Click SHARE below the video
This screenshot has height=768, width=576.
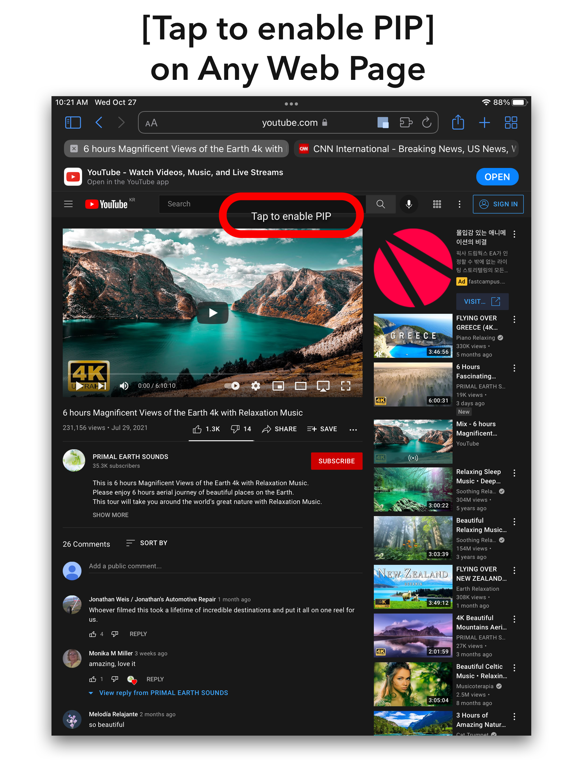[x=279, y=429]
